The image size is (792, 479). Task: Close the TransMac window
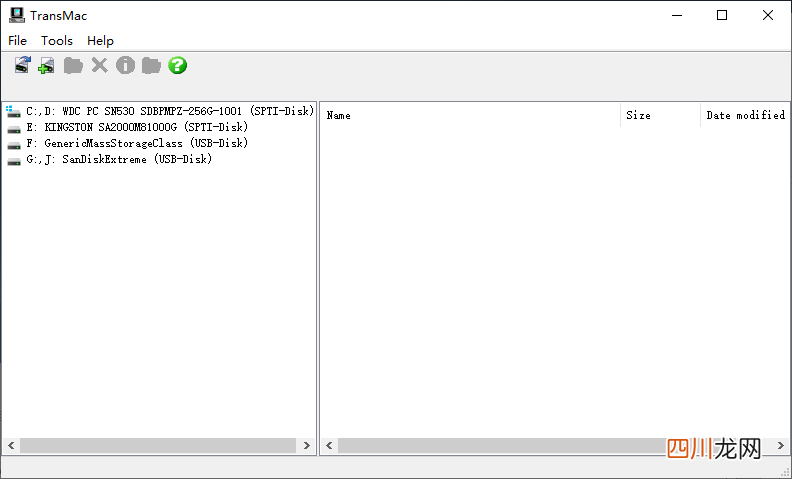pyautogui.click(x=768, y=15)
